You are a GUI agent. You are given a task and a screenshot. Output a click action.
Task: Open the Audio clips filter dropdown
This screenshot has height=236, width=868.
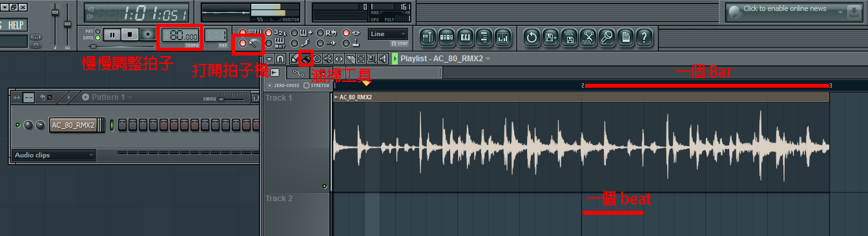pos(54,155)
